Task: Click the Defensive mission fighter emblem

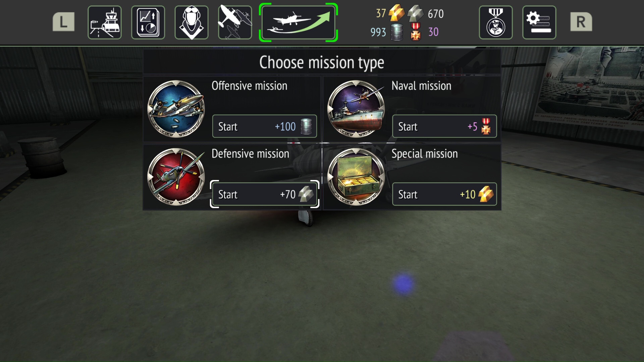Action: tap(176, 177)
